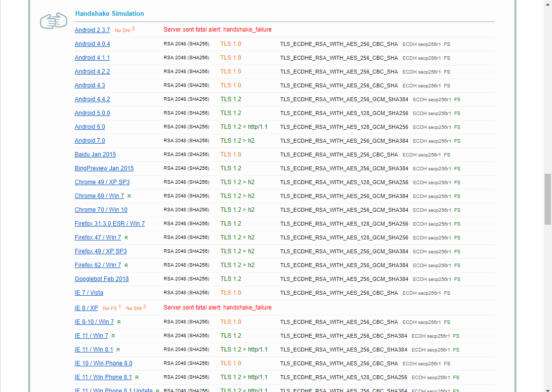Screen dimensions: 552x392
Task: Open the Android 4.2.2 client link
Action: (92, 72)
